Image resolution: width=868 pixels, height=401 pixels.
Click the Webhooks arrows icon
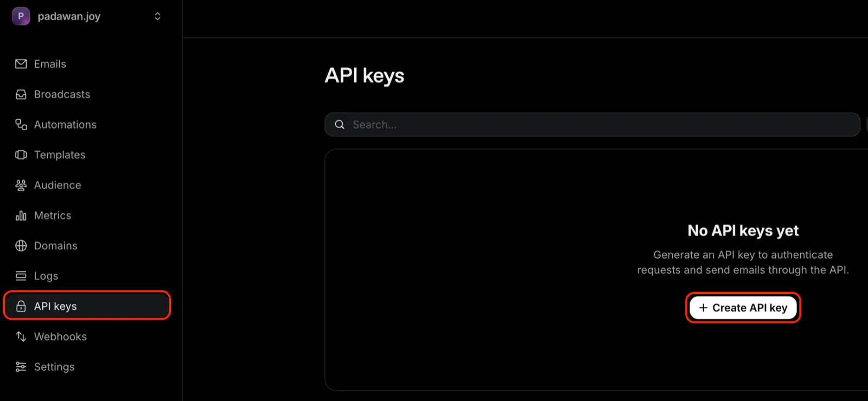pyautogui.click(x=21, y=337)
